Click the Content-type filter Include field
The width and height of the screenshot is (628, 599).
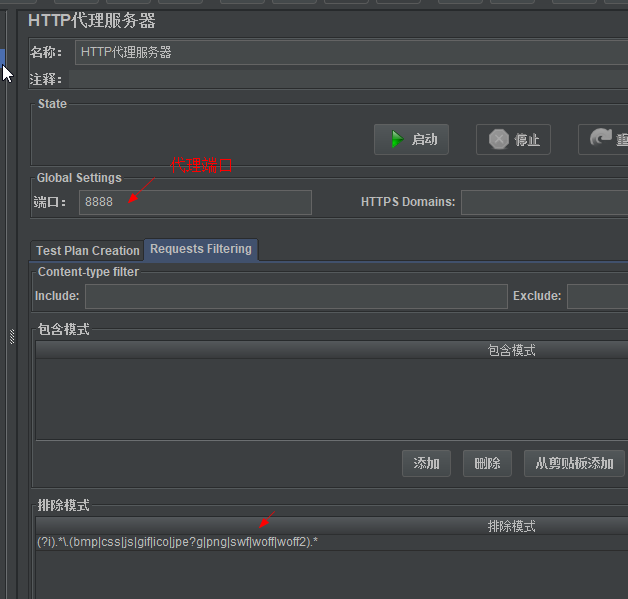(296, 296)
